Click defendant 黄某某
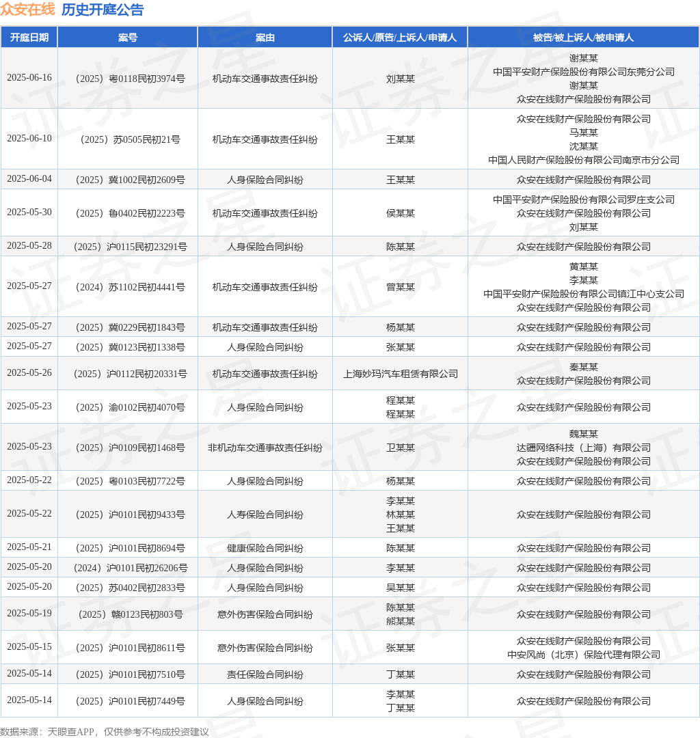The width and height of the screenshot is (700, 738). (x=583, y=266)
